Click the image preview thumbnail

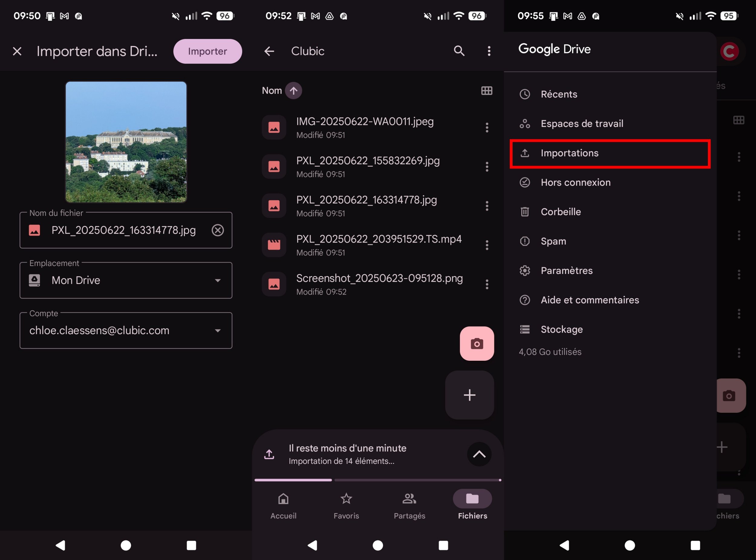tap(126, 142)
